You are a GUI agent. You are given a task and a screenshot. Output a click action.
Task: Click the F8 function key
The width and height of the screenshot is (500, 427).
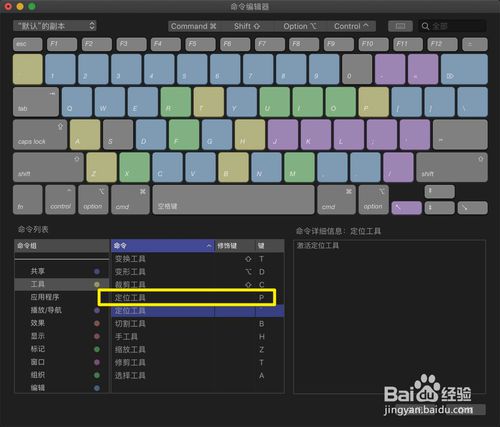tap(304, 44)
